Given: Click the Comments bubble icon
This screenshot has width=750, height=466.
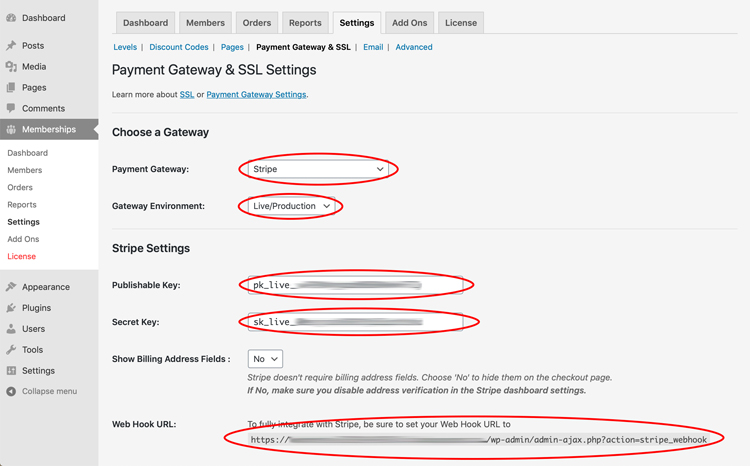Looking at the screenshot, I should [x=11, y=108].
